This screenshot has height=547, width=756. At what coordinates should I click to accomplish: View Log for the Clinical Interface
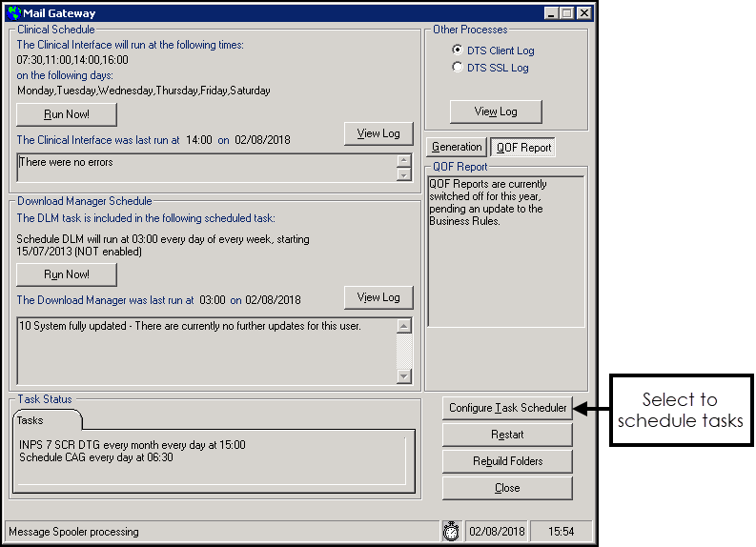click(x=378, y=133)
